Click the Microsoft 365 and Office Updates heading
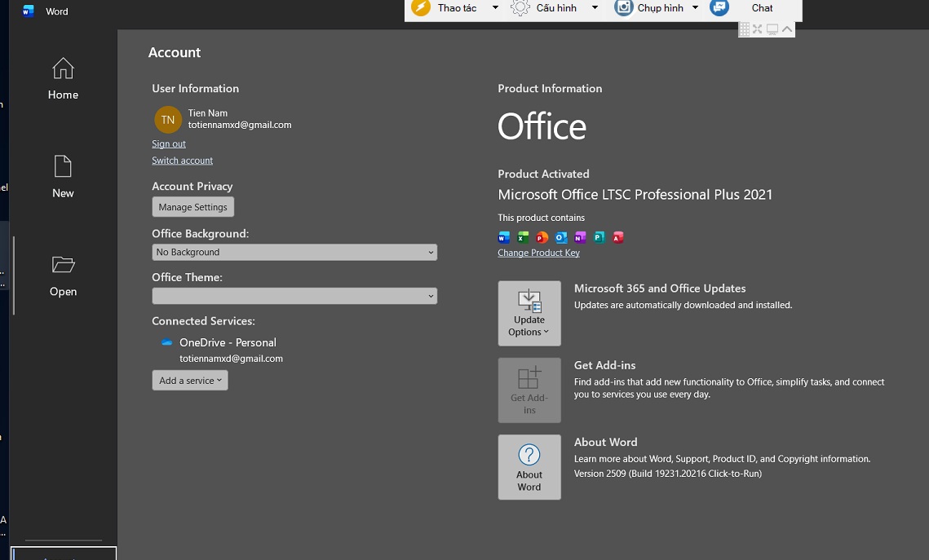929x560 pixels. (660, 289)
